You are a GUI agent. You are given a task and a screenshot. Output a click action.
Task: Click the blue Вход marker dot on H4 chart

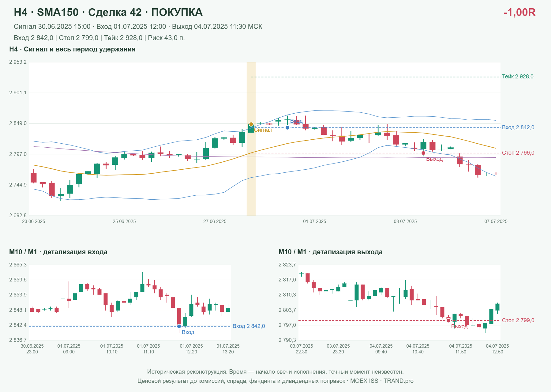click(287, 128)
